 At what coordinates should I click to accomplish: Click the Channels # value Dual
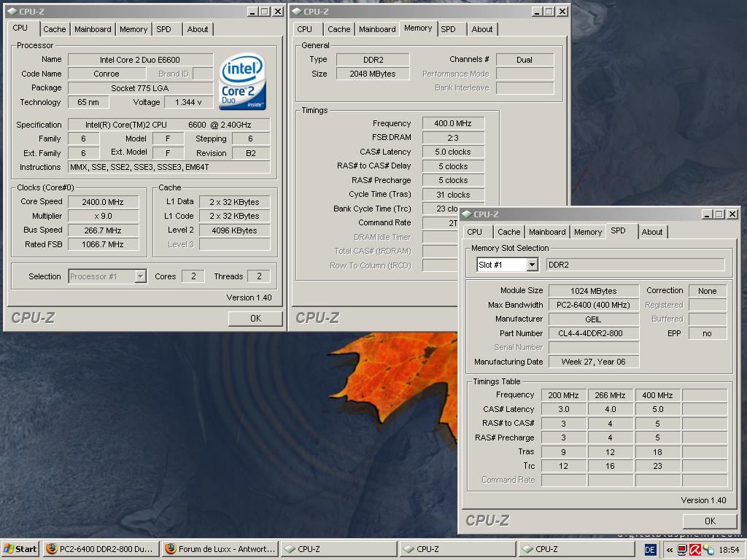click(525, 60)
